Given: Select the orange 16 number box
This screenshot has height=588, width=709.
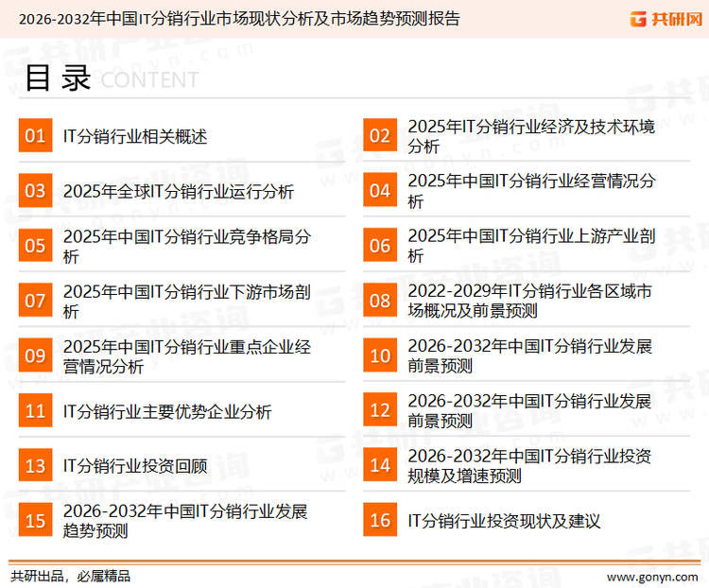Looking at the screenshot, I should tap(380, 520).
